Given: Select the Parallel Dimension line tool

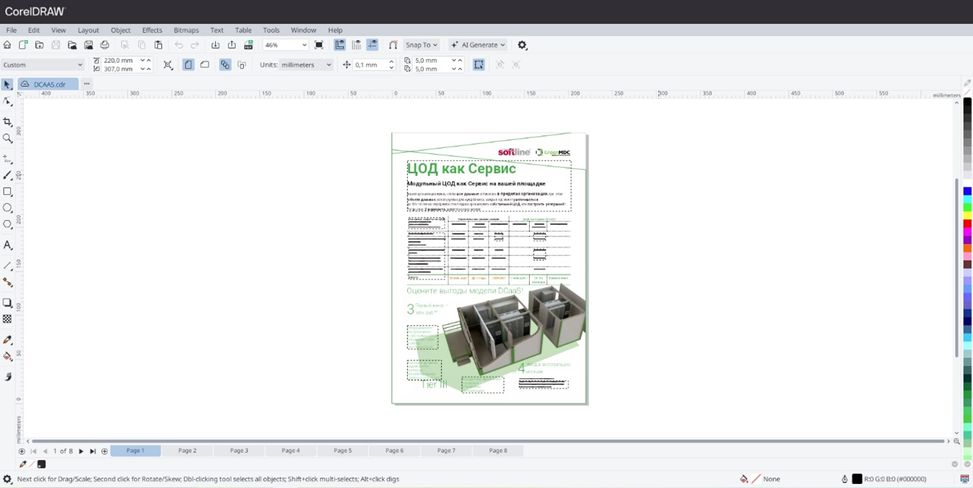Looking at the screenshot, I should [7, 266].
